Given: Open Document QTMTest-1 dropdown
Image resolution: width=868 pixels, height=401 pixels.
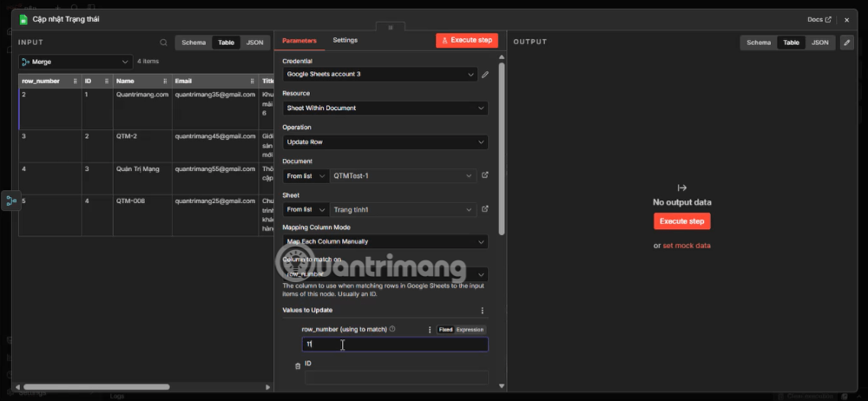Looking at the screenshot, I should coord(403,176).
